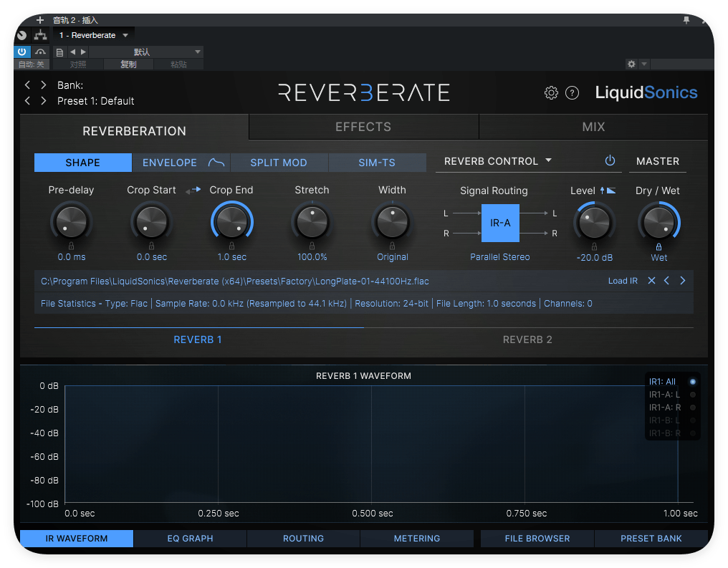The width and height of the screenshot is (728, 568).
Task: Load next IR file arrow
Action: coord(682,280)
